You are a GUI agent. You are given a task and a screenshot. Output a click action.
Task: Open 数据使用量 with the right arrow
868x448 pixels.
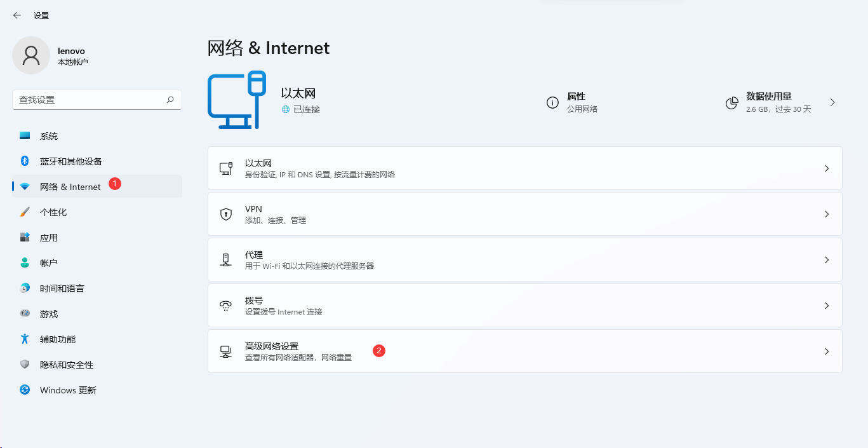point(832,102)
